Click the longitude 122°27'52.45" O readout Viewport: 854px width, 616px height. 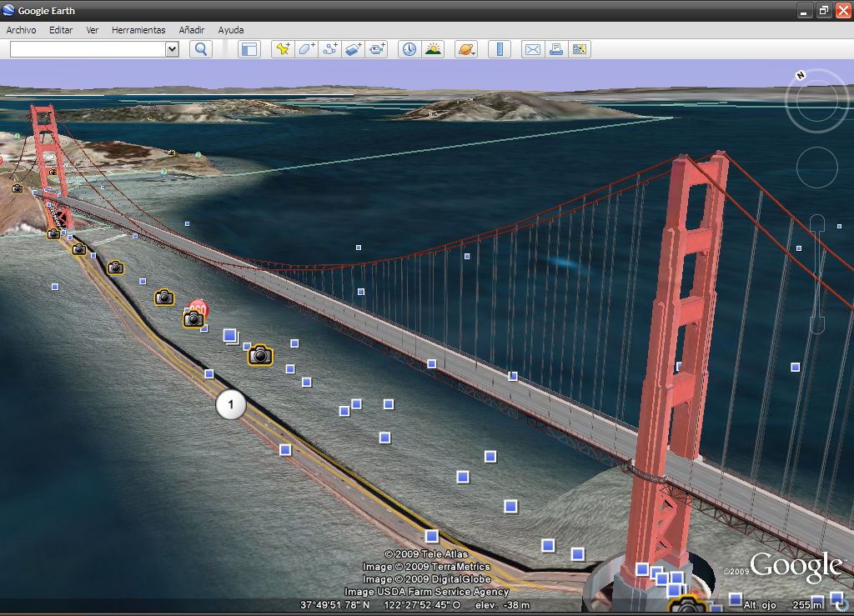pyautogui.click(x=422, y=605)
